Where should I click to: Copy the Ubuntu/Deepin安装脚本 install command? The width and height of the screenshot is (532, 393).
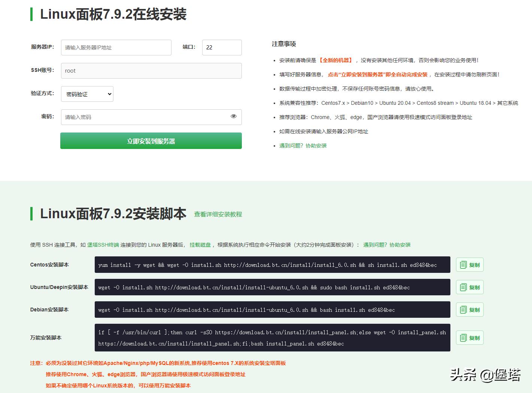point(469,287)
